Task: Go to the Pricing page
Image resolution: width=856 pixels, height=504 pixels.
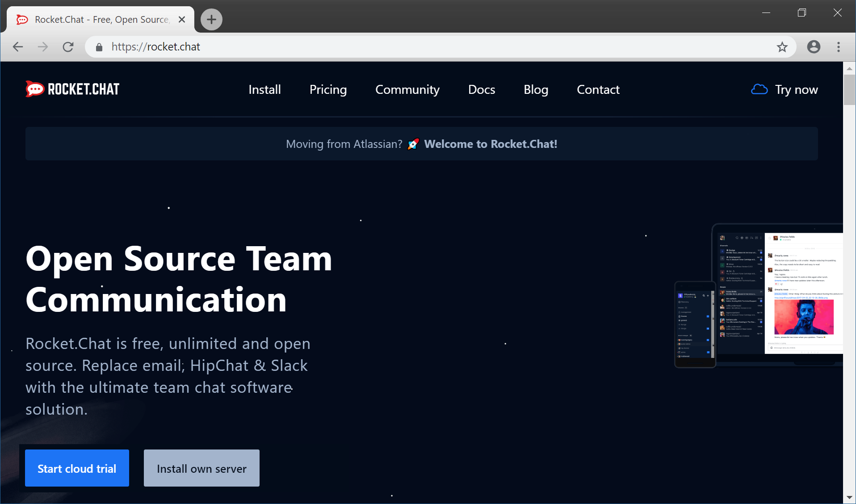Action: pyautogui.click(x=328, y=90)
